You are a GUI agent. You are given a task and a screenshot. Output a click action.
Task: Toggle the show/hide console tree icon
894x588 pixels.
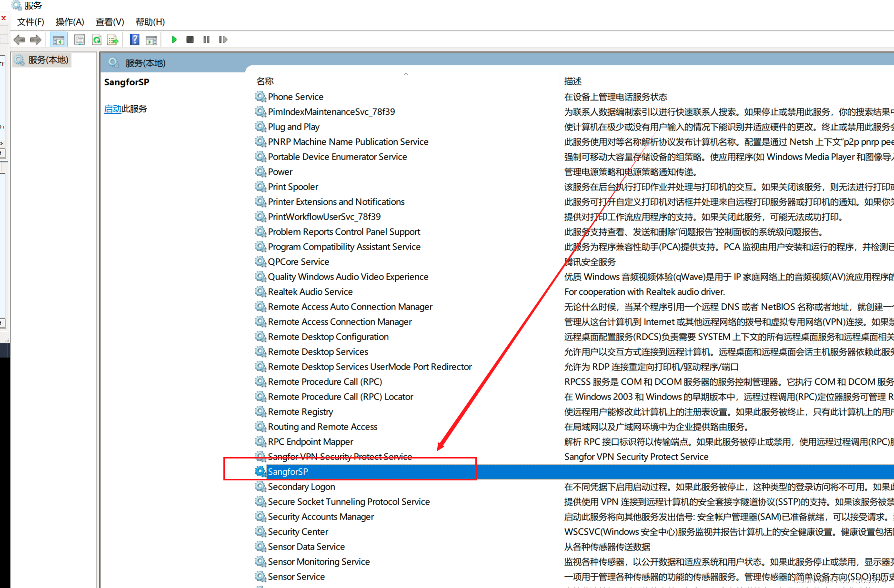pos(59,40)
